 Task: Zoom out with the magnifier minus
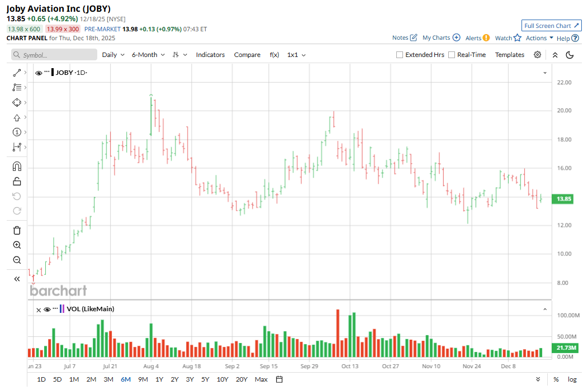[x=17, y=260]
